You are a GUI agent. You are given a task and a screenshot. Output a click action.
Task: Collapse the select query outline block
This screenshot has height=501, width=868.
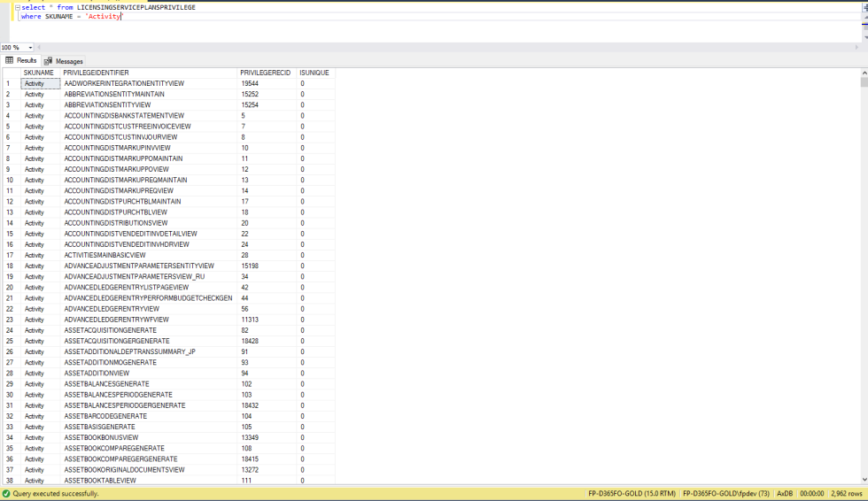tap(17, 7)
